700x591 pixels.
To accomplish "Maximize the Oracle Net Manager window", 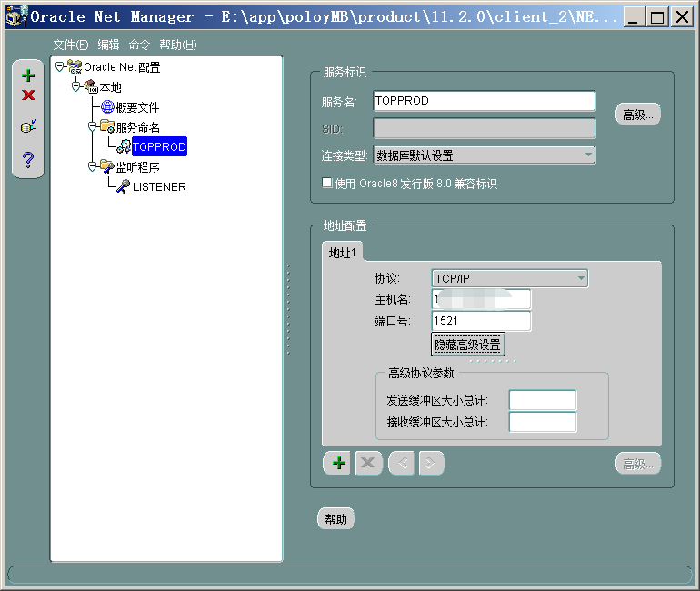I will (657, 17).
